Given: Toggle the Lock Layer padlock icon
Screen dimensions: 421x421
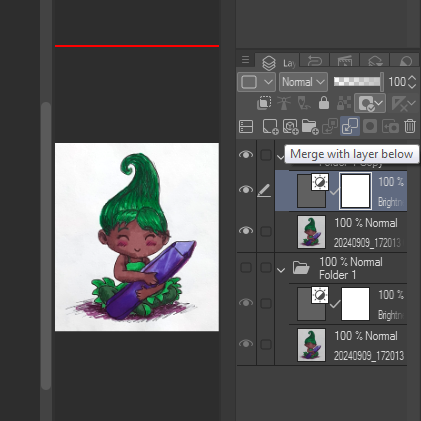Looking at the screenshot, I should [x=324, y=103].
